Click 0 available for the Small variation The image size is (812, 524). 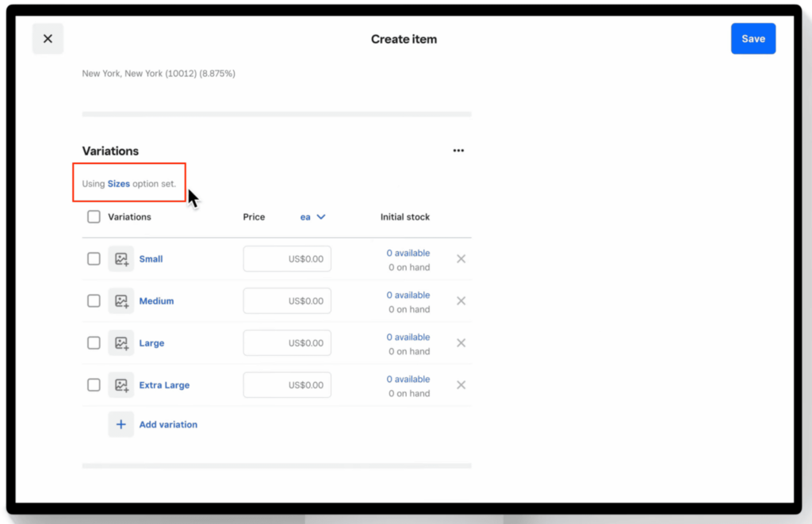coord(408,252)
